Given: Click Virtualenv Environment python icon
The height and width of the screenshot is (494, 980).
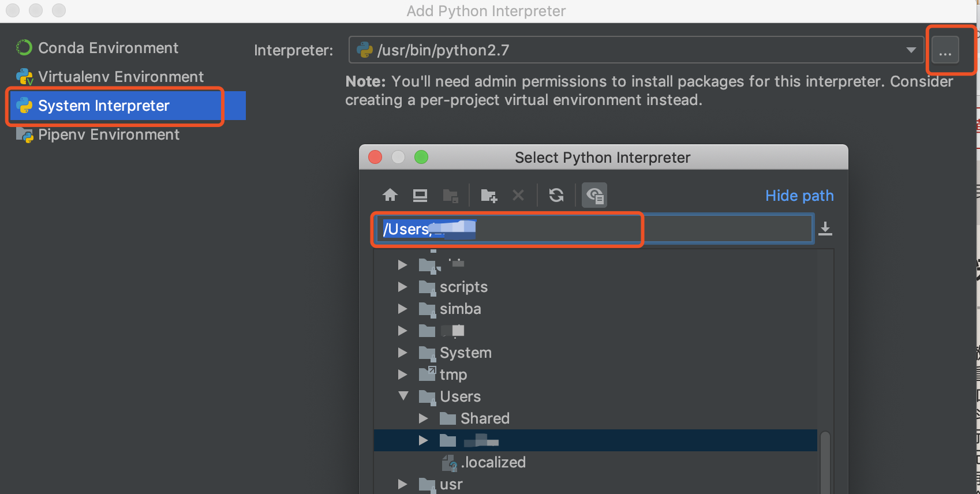Looking at the screenshot, I should [x=24, y=77].
